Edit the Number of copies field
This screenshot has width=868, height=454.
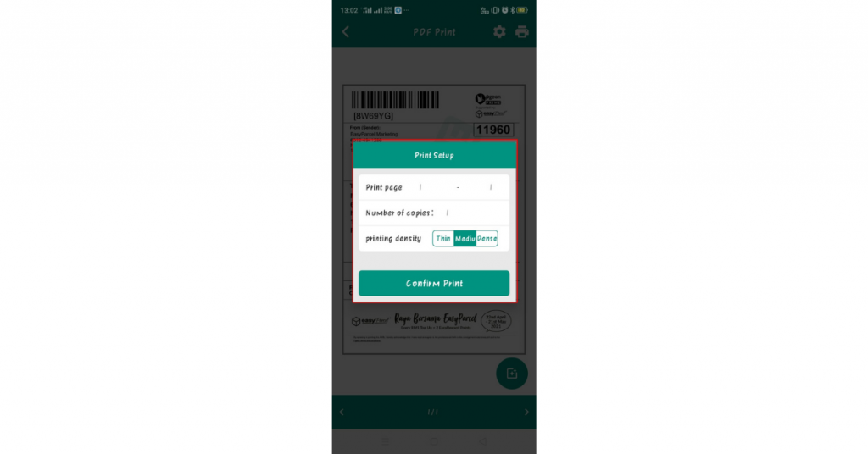(x=448, y=213)
